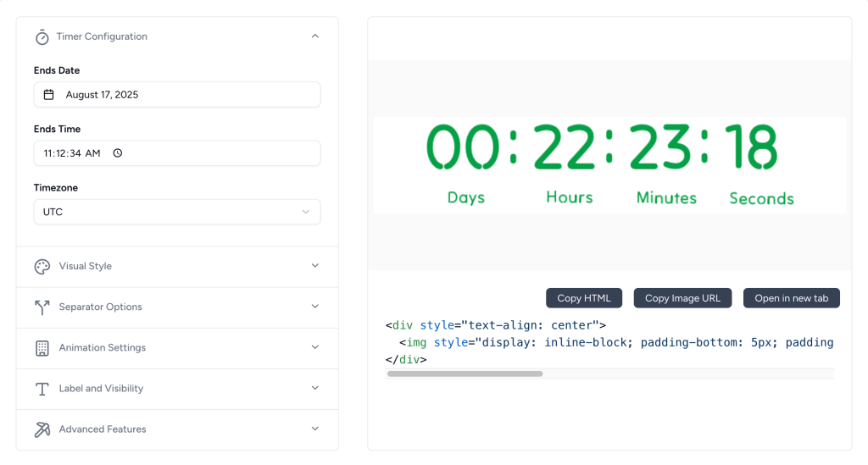
Task: Expand Separator Options using its chevron
Action: [x=315, y=307]
